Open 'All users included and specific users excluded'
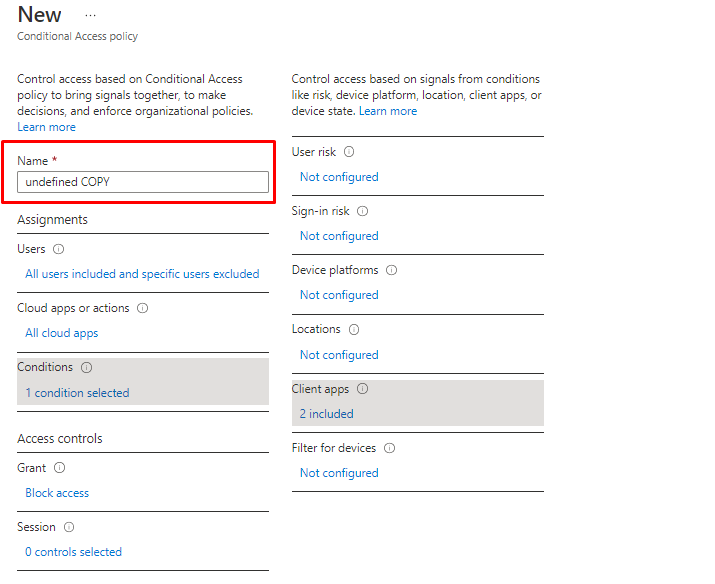 142,274
